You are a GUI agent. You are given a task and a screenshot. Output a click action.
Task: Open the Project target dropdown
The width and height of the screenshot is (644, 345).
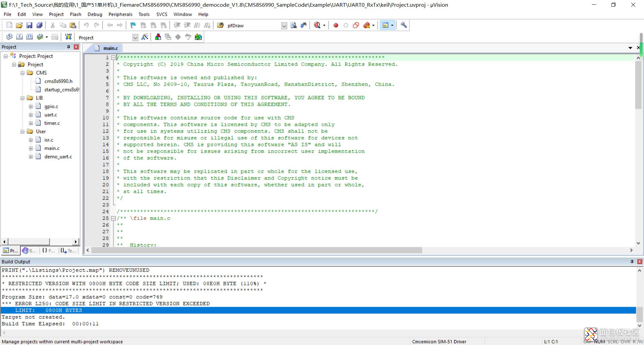(135, 38)
